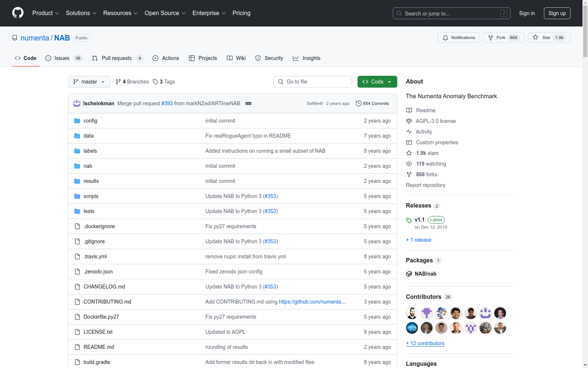Screen dimensions: 588x368
Task: Click the Activity pulse icon
Action: pyautogui.click(x=409, y=132)
